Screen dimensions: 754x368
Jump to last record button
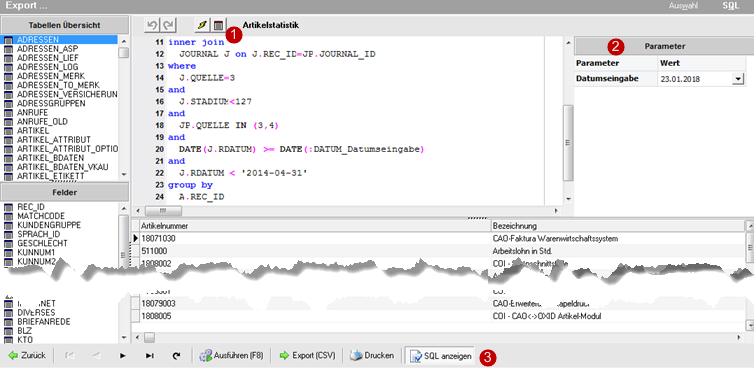point(150,355)
